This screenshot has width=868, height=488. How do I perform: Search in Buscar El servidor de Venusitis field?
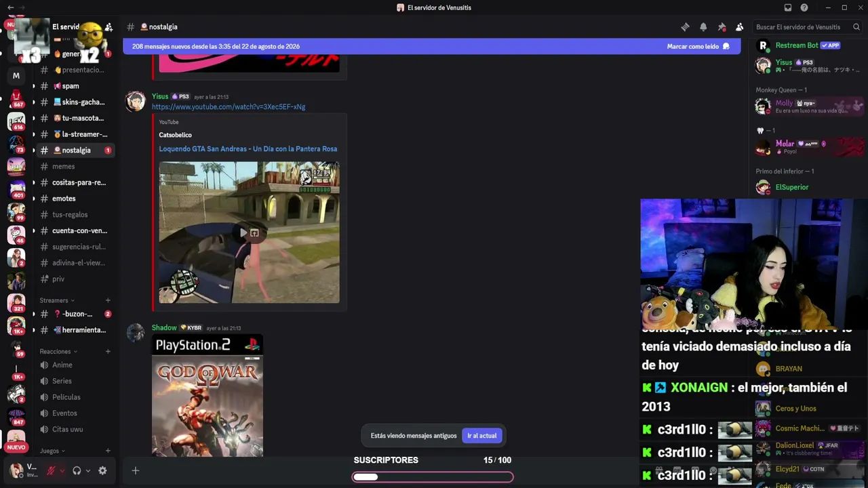[808, 27]
